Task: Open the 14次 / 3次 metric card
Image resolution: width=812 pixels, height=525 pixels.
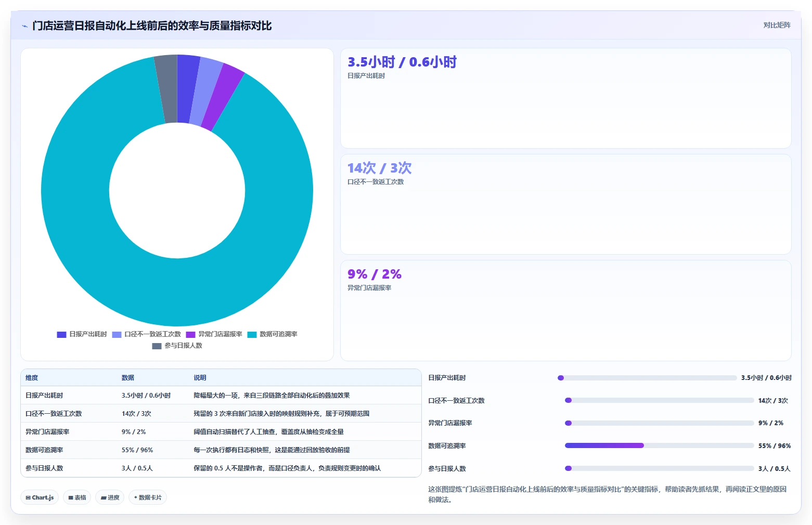Action: (565, 204)
